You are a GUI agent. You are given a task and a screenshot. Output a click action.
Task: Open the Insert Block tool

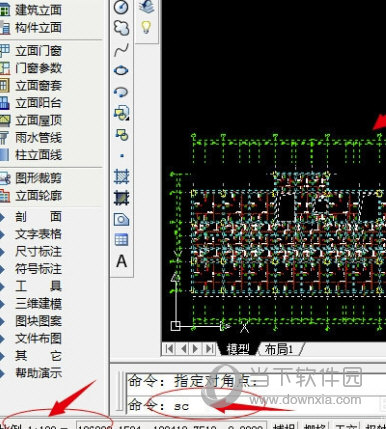[x=121, y=113]
